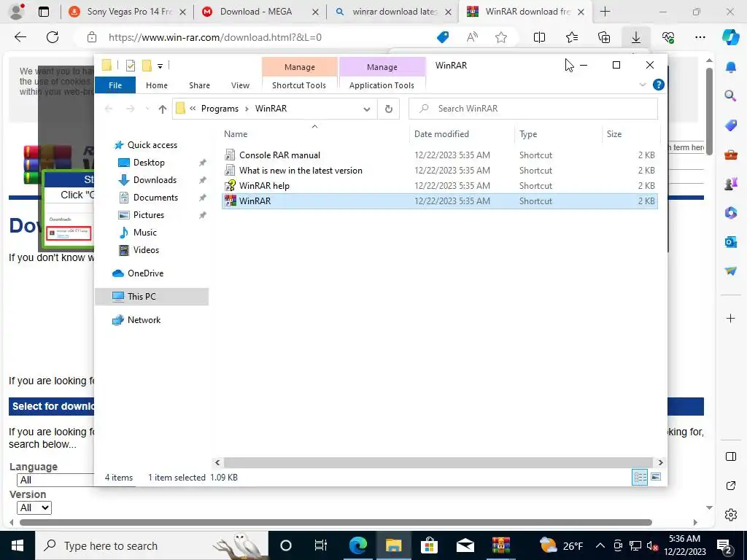Open Pictures in navigation pane
Screen dimensions: 747x560
pos(149,215)
